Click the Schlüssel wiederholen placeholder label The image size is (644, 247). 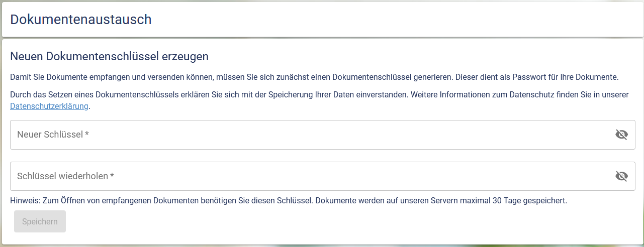(62, 176)
